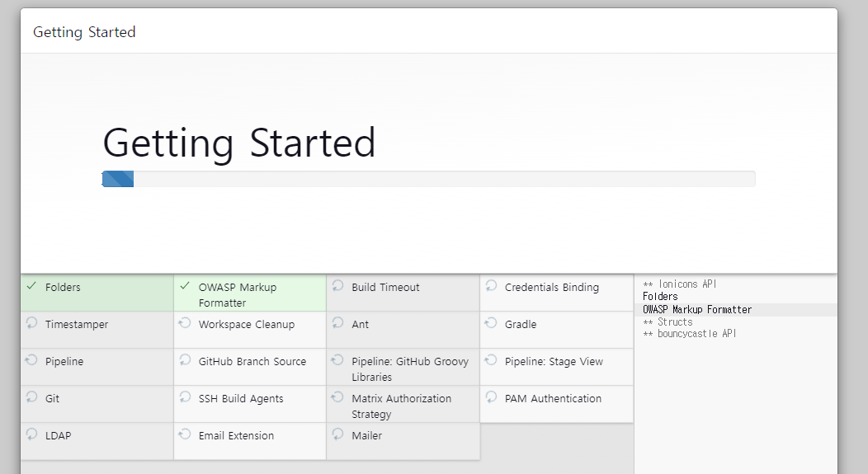Select the Build Timeout plugin label
This screenshot has height=474, width=868.
[385, 287]
